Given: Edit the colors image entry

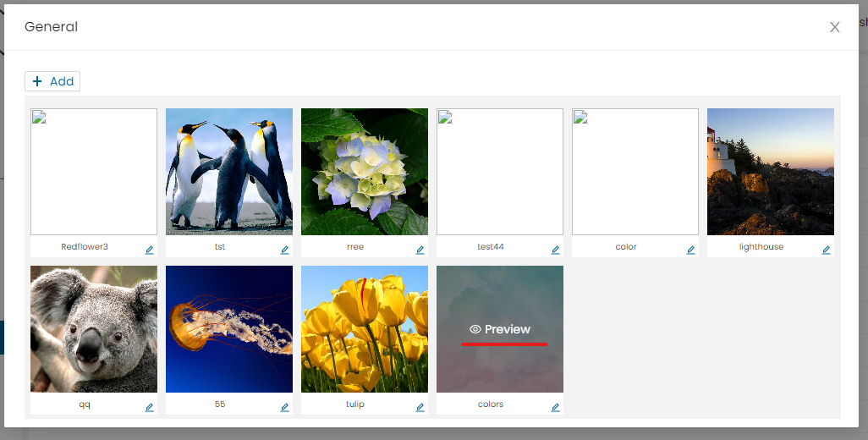Looking at the screenshot, I should [555, 407].
